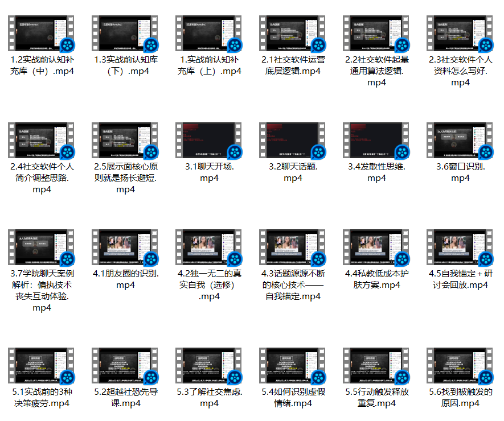Click the 3.1聊天开场.mp4 video icon
The image size is (504, 421).
click(209, 141)
